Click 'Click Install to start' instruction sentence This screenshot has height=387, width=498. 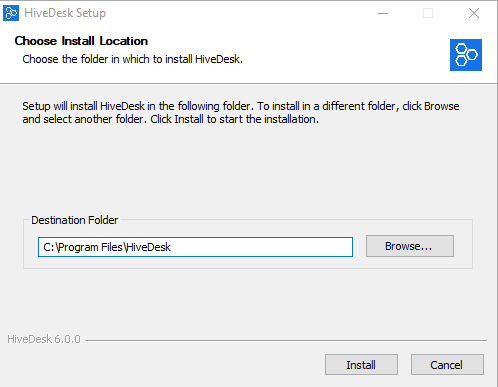234,119
